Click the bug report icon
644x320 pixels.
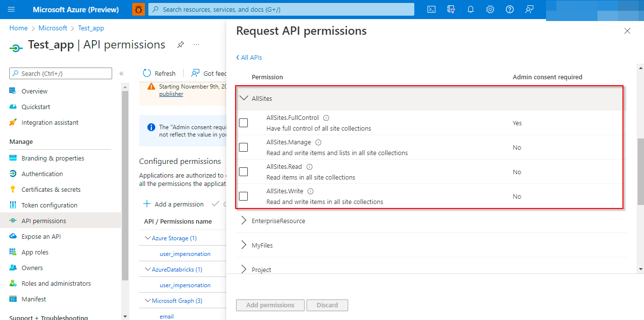[139, 9]
